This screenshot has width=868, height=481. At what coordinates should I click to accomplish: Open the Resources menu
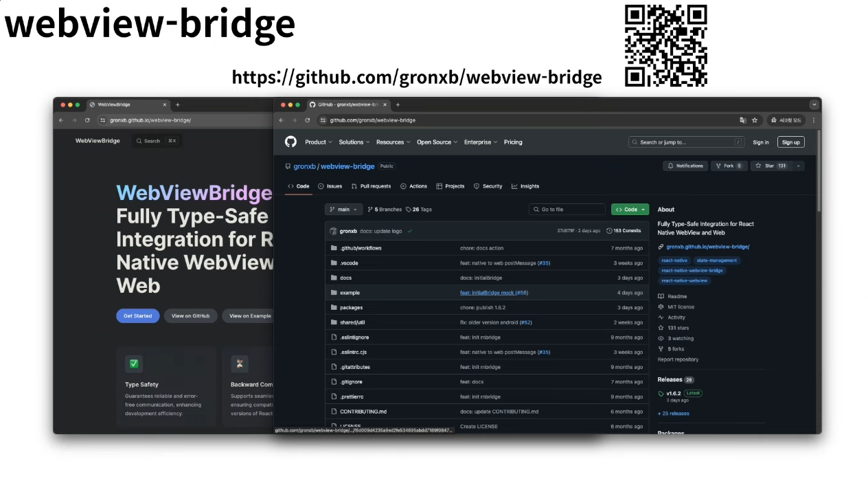393,142
